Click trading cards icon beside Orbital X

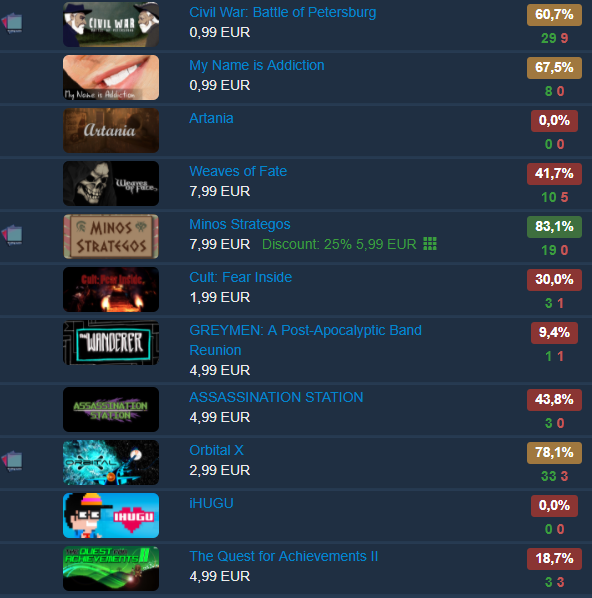click(x=12, y=461)
